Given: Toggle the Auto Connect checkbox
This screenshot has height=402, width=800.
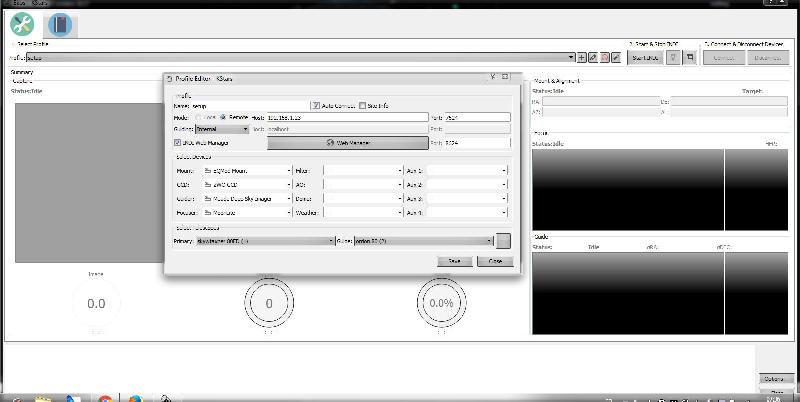Looking at the screenshot, I should tap(316, 106).
